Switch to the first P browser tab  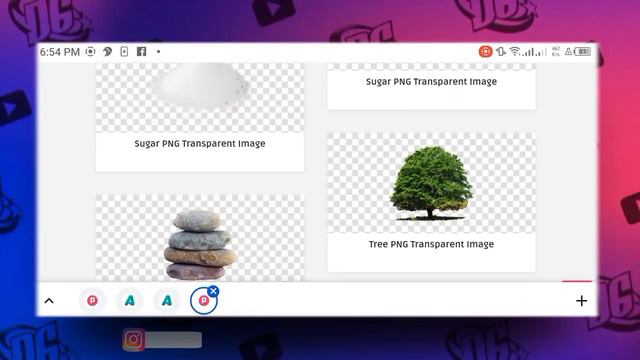pos(92,301)
